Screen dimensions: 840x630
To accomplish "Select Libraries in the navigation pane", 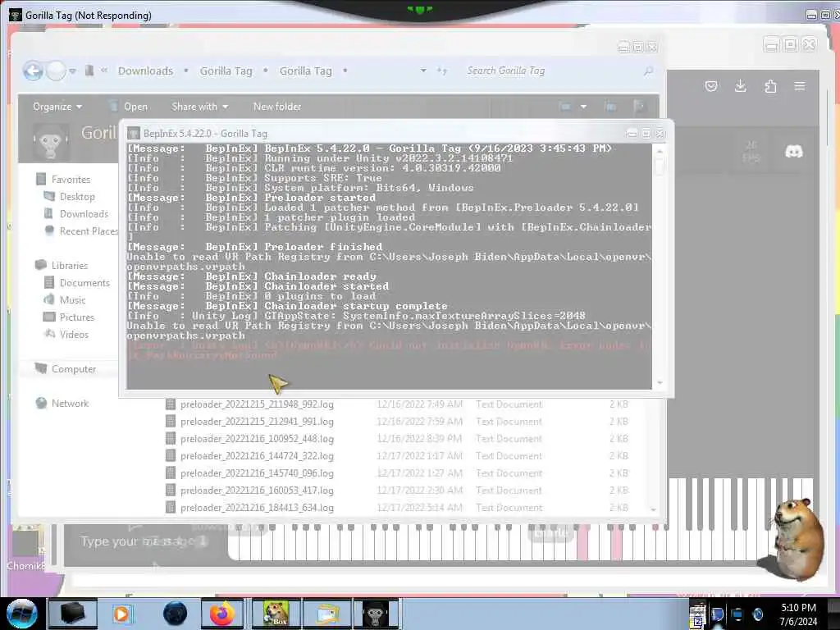I will [61, 265].
